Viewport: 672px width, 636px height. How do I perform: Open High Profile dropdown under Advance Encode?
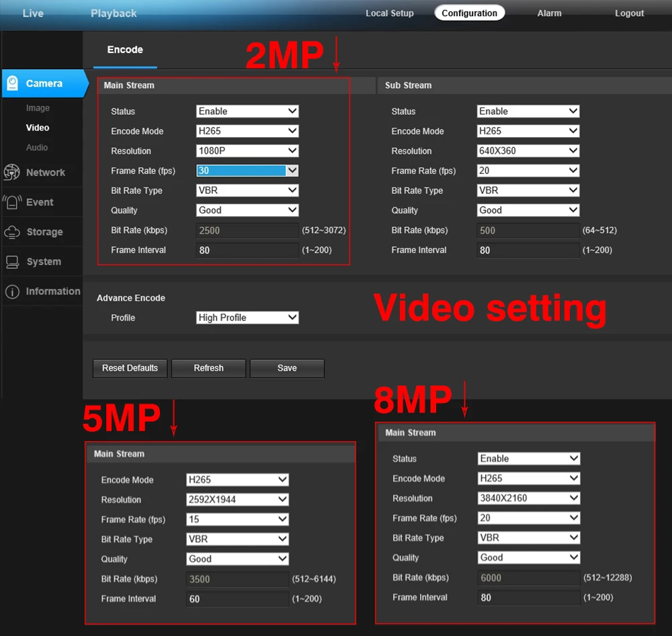247,318
